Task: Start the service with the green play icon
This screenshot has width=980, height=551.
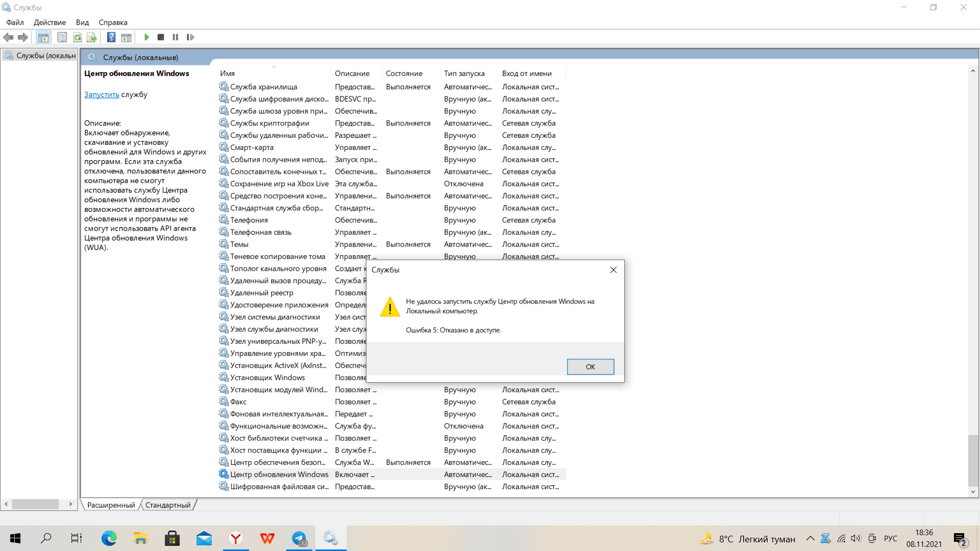Action: pos(146,37)
